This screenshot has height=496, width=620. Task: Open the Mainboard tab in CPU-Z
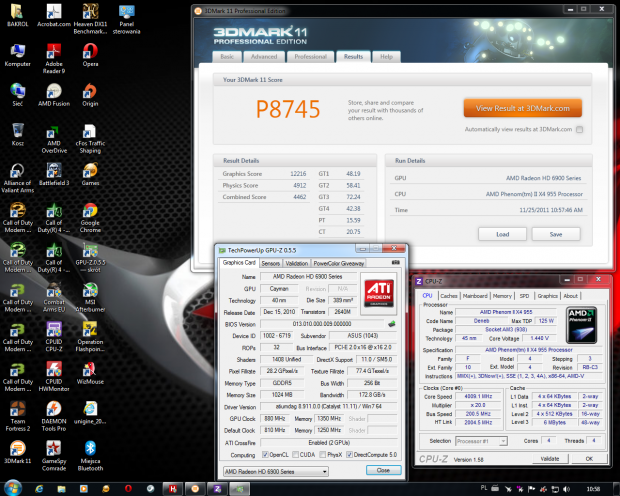[x=476, y=296]
